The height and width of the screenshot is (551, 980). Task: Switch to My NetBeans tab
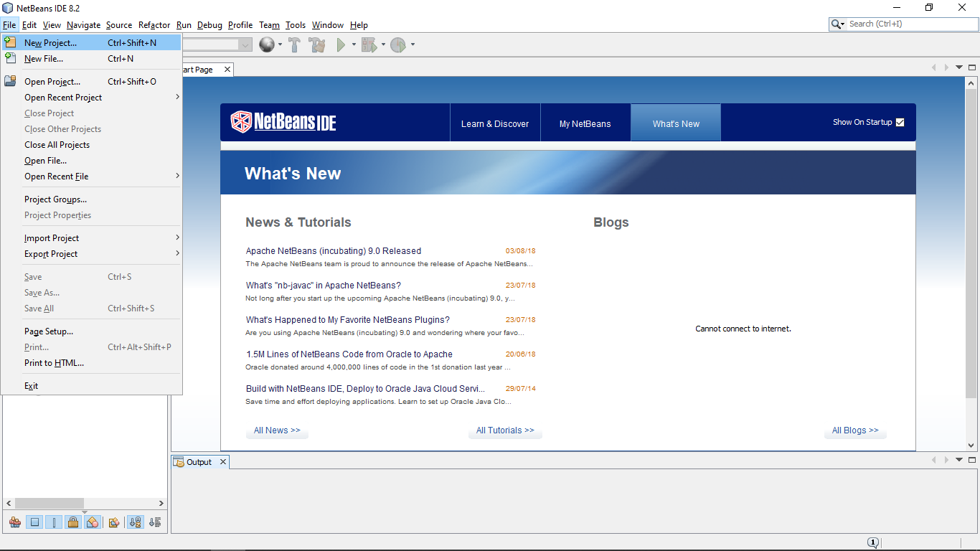585,123
